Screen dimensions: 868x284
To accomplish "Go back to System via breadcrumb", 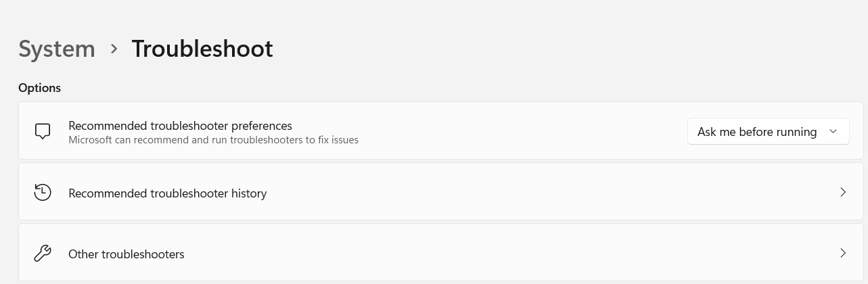I will (57, 49).
